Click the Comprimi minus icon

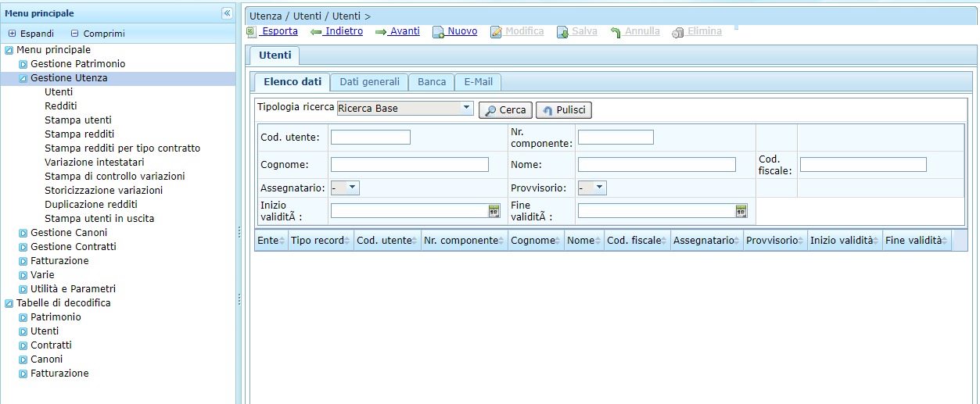point(75,34)
